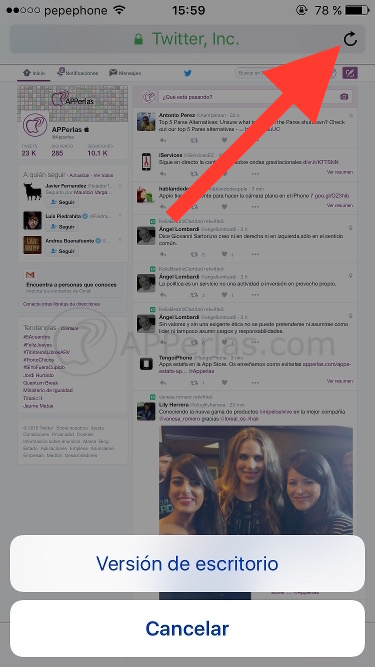
Task: Open the #SiYoFueraCupido trend
Action: click(44, 367)
